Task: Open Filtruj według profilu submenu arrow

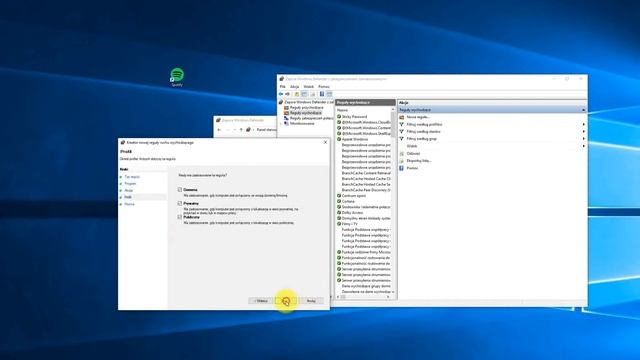Action: tap(584, 124)
